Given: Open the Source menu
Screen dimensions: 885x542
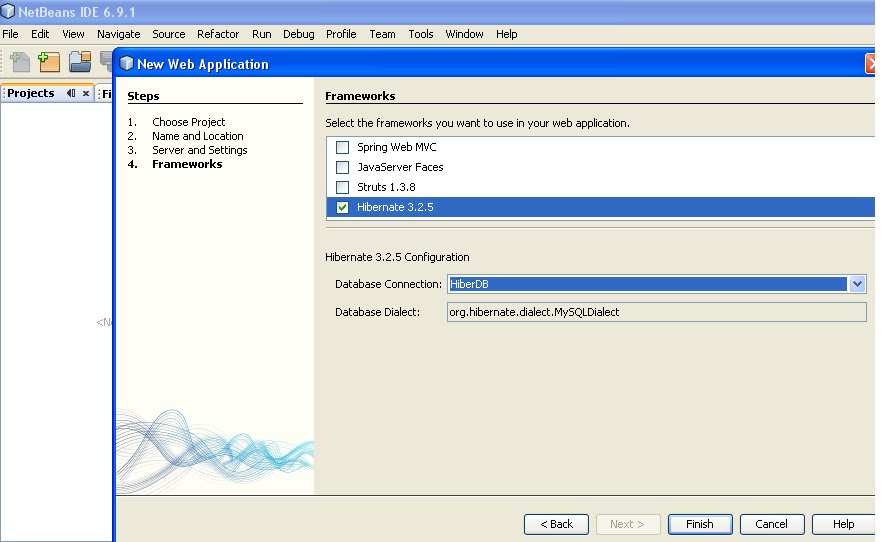Looking at the screenshot, I should (169, 34).
